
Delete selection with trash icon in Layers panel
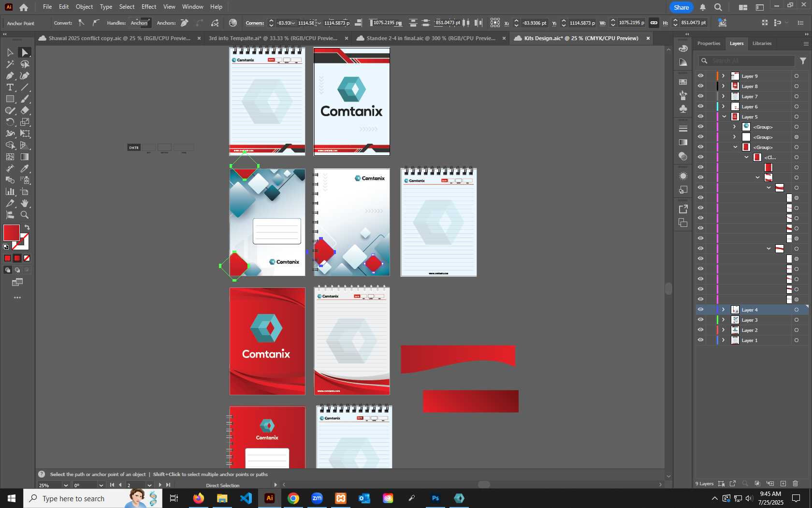tap(796, 483)
